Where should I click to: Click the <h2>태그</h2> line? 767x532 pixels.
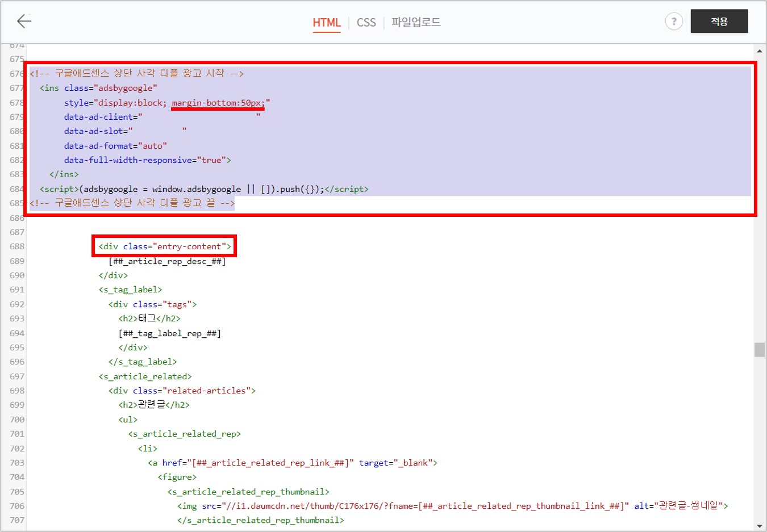tap(149, 319)
